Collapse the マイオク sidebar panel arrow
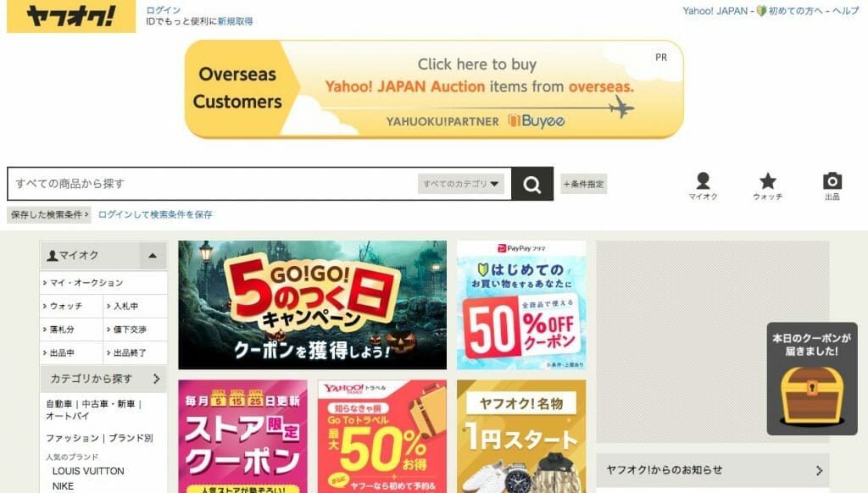868x493 pixels. point(153,256)
